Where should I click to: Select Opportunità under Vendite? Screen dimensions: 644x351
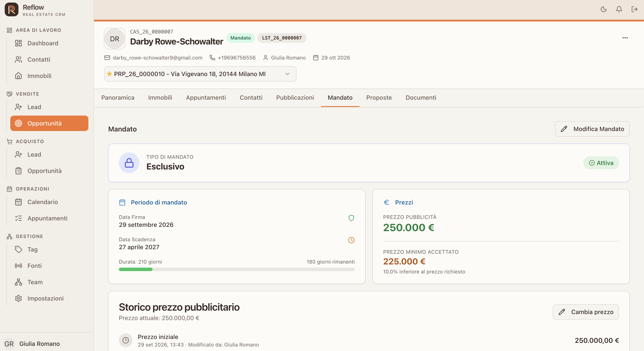coord(49,123)
